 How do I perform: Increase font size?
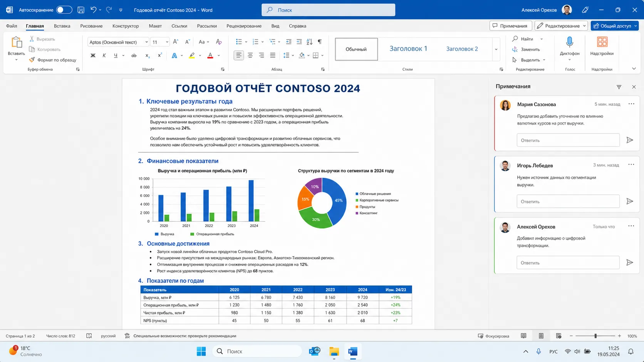pyautogui.click(x=176, y=42)
